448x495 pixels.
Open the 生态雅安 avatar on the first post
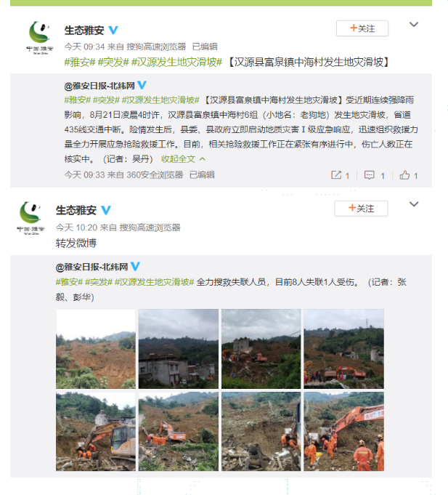pos(40,38)
